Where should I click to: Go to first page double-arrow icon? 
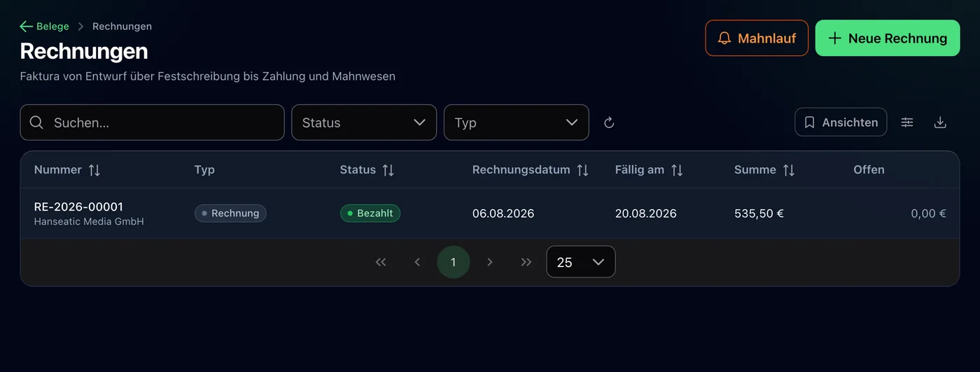coord(381,262)
